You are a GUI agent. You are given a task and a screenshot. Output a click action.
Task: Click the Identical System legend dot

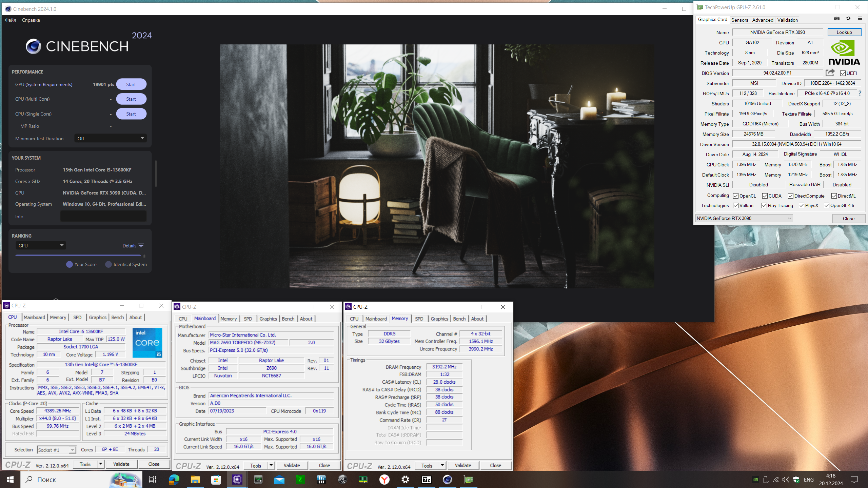[x=108, y=264]
